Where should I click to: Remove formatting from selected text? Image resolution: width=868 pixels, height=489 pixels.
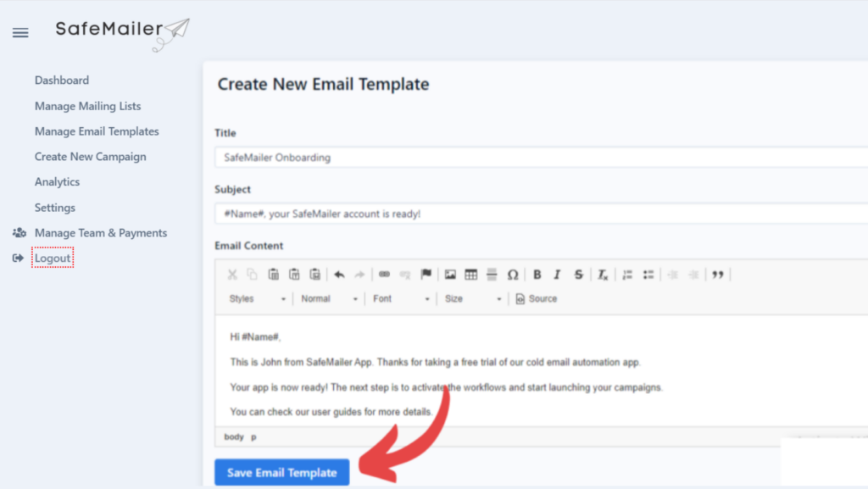(x=603, y=275)
